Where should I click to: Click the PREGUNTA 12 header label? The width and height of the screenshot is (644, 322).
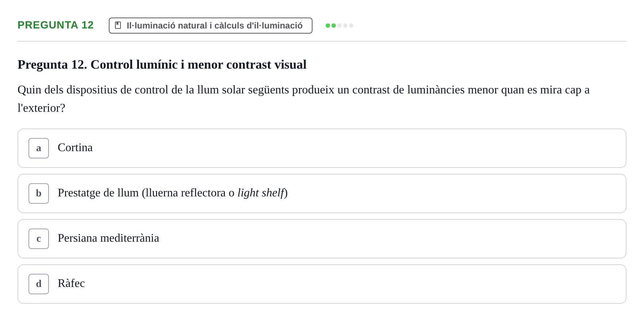[55, 25]
